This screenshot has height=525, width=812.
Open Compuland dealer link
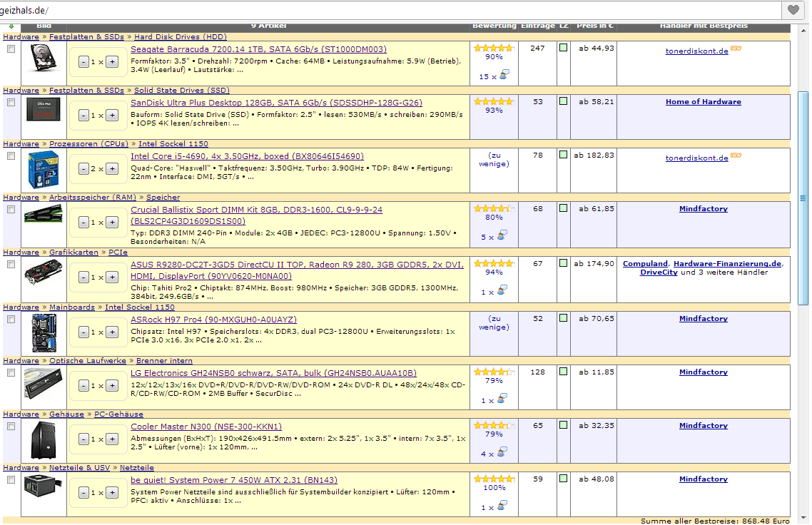(645, 263)
